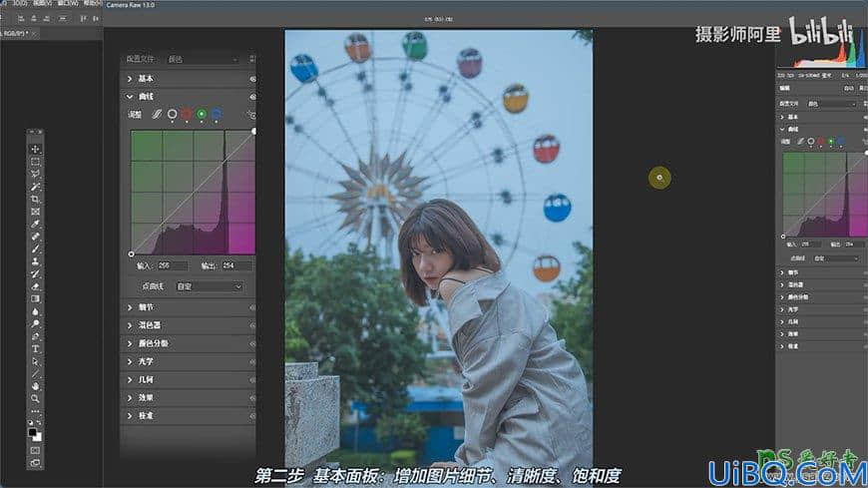This screenshot has height=488, width=868.
Task: Select the Line shape tool
Action: pyautogui.click(x=36, y=374)
